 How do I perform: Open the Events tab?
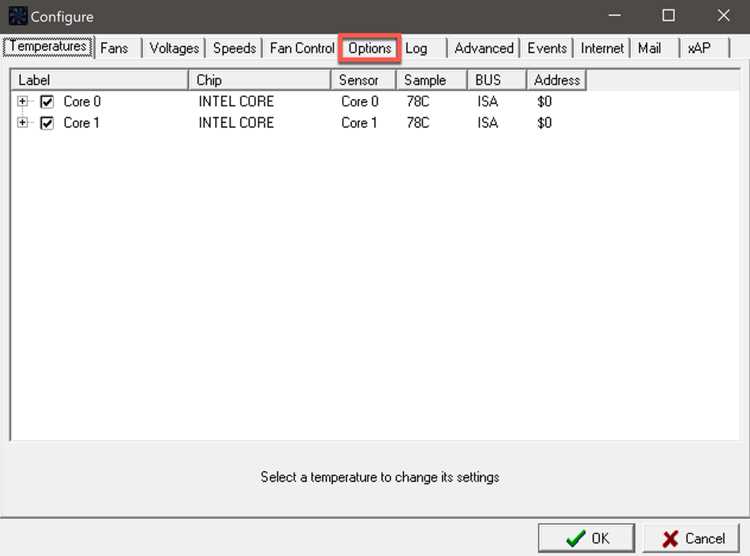coord(547,48)
